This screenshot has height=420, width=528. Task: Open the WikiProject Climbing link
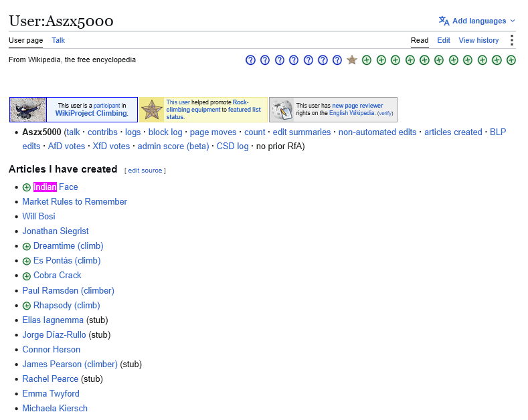click(91, 114)
